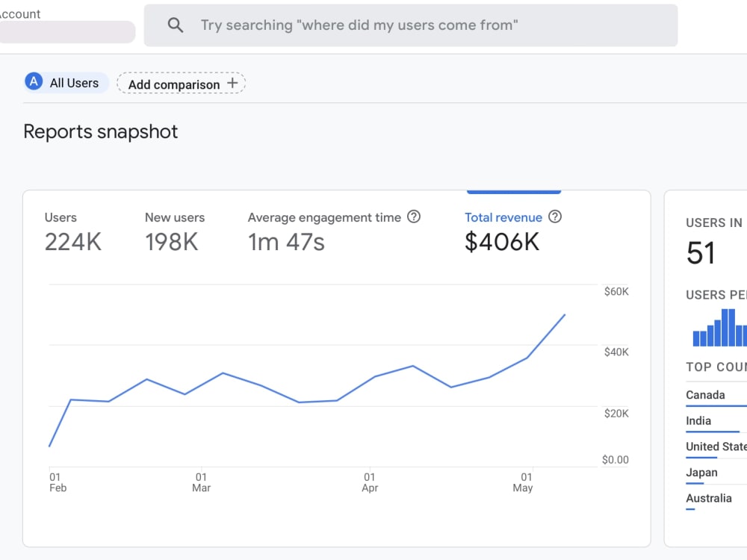Click the plus icon on Add comparison
Viewport: 747px width, 560px height.
click(x=232, y=83)
